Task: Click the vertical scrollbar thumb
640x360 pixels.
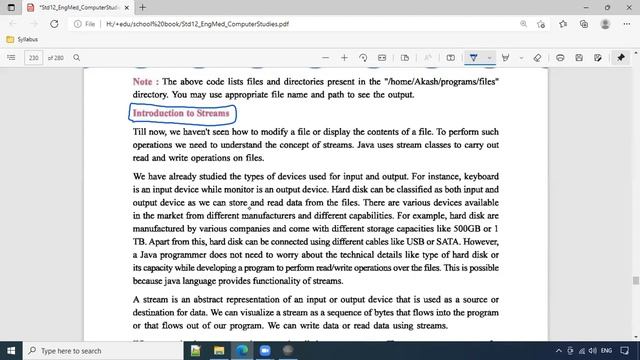Action: pyautogui.click(x=636, y=280)
